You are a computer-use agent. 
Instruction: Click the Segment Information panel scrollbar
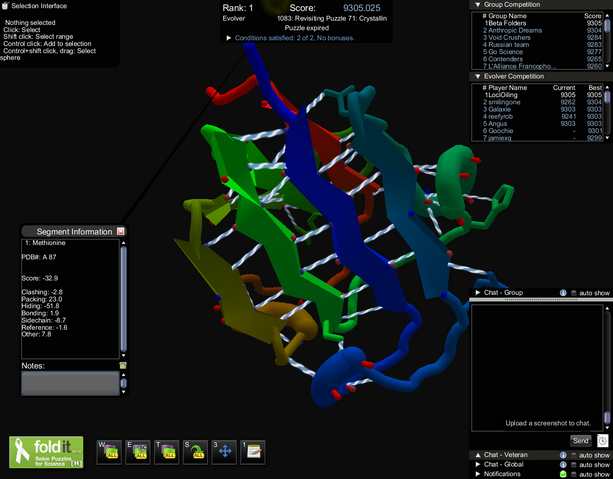click(124, 299)
